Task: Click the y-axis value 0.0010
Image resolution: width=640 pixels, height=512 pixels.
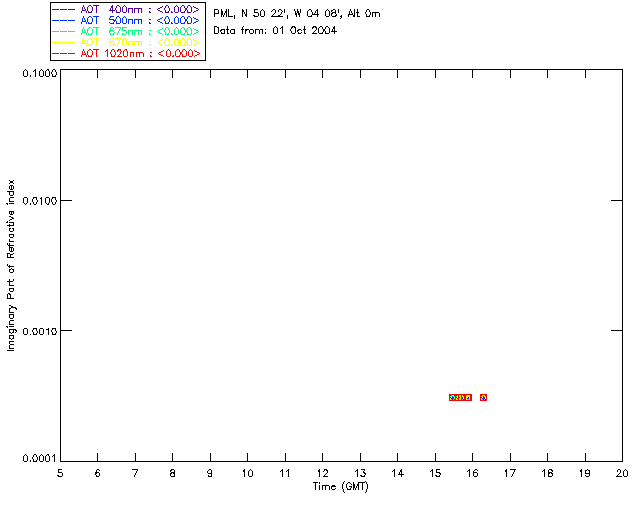Action: [x=40, y=331]
